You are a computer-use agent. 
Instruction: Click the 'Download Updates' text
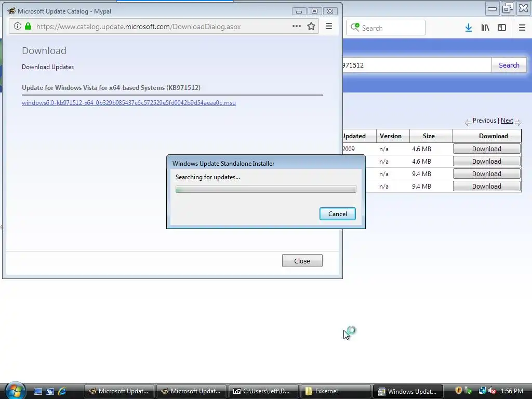(x=48, y=67)
